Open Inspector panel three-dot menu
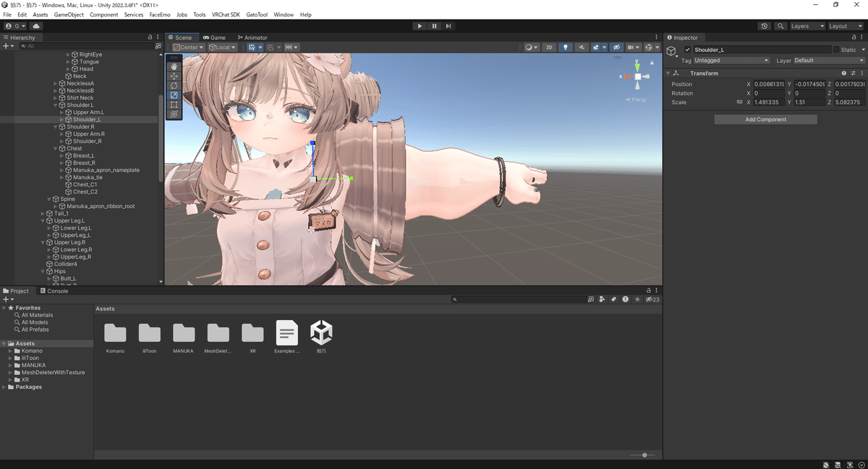 coord(861,37)
